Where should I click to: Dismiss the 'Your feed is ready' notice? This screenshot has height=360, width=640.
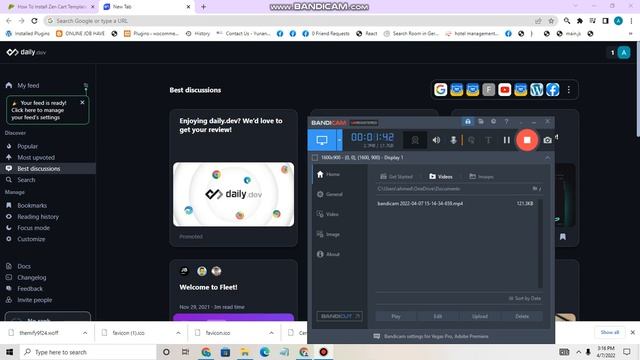82,102
